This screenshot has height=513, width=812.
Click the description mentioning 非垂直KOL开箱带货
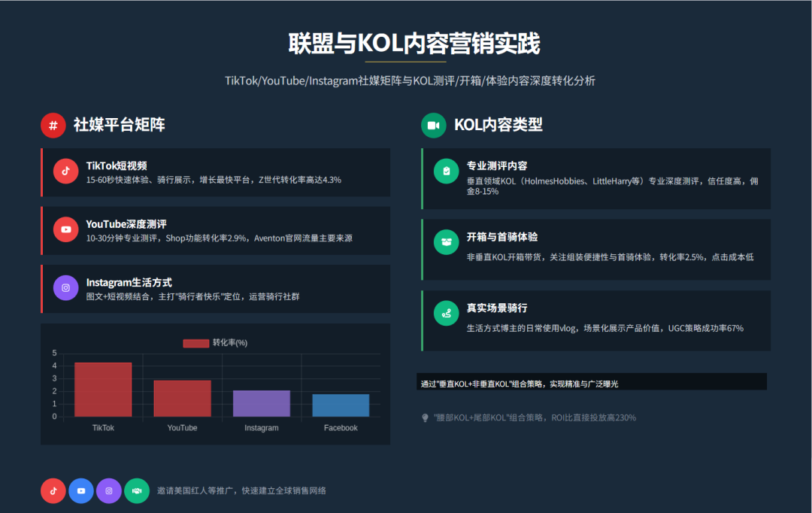point(610,257)
